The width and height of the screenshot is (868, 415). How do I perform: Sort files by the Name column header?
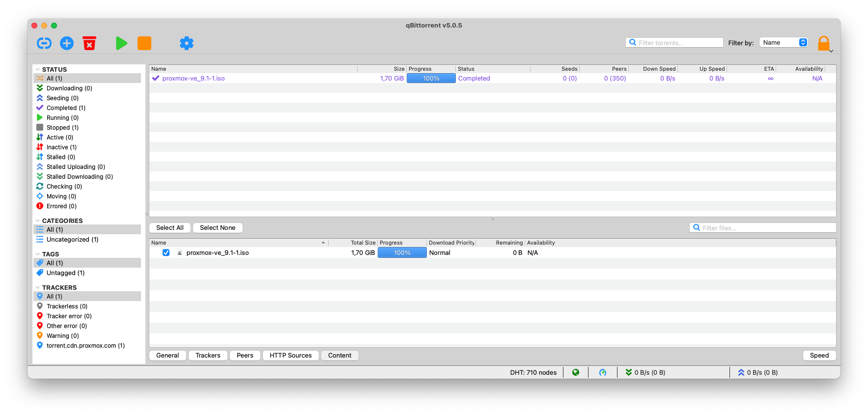pyautogui.click(x=239, y=243)
